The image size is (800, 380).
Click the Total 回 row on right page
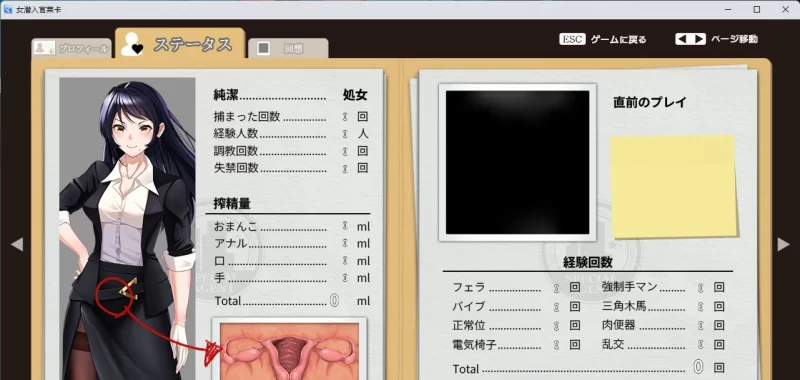pyautogui.click(x=589, y=368)
